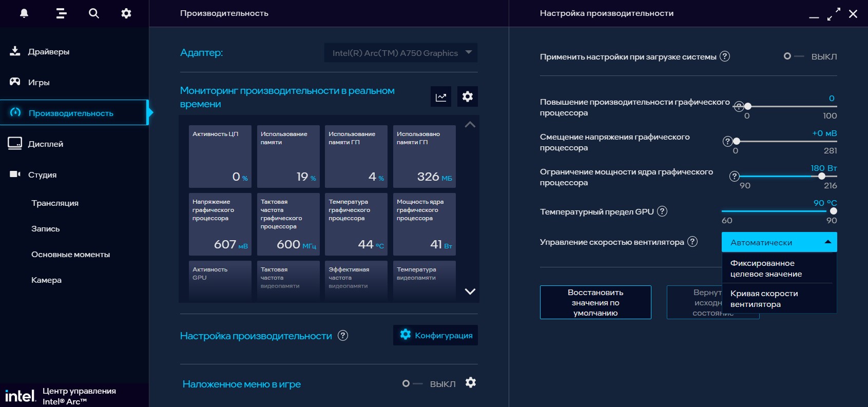Click help icon for Повышение производительности

pos(739,106)
